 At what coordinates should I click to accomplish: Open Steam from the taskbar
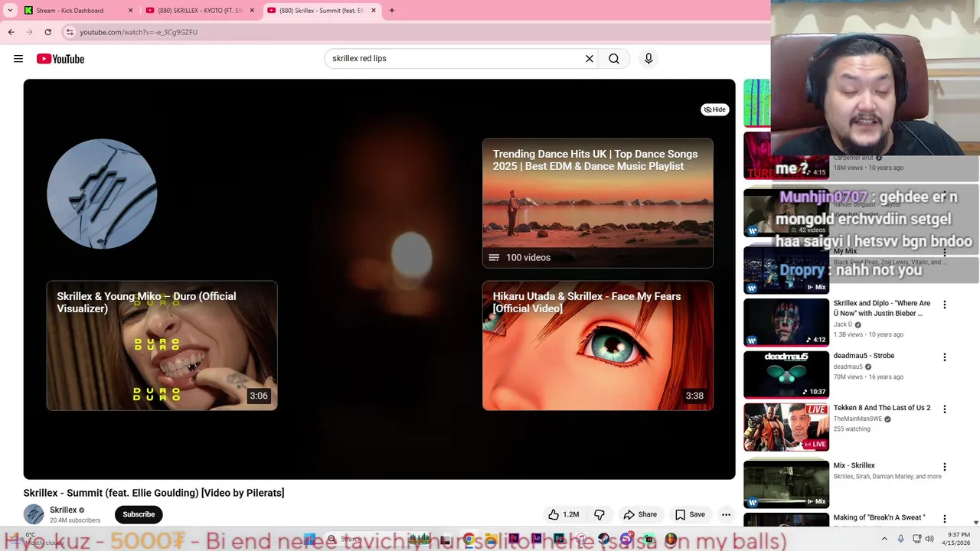tap(603, 540)
